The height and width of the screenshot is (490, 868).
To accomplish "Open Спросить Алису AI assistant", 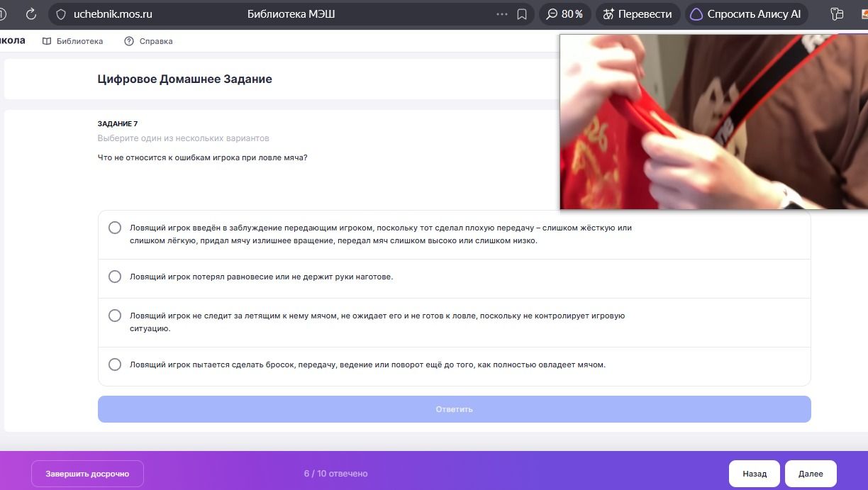I will tap(746, 14).
